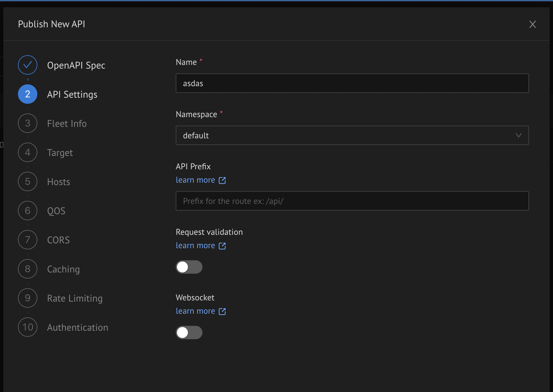Click the Request validation external link icon
Image resolution: width=553 pixels, height=392 pixels.
(222, 245)
